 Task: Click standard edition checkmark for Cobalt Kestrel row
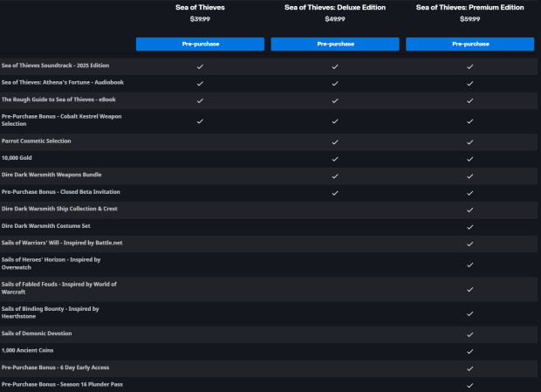click(200, 121)
